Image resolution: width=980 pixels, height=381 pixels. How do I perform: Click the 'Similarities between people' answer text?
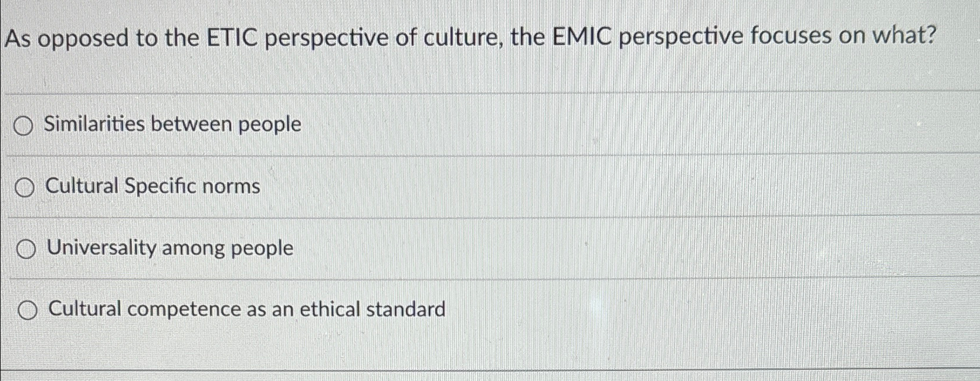pos(173,124)
